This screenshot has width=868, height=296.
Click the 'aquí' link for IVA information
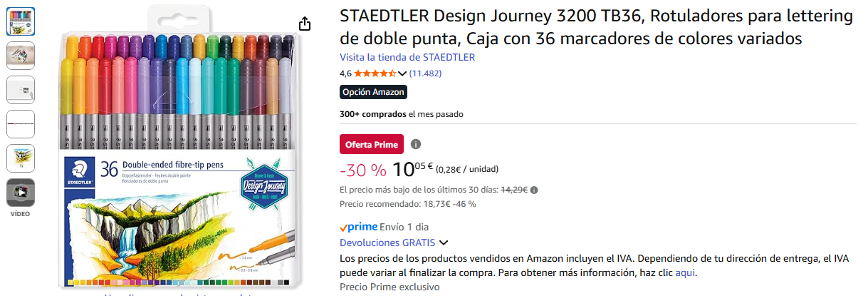click(685, 272)
